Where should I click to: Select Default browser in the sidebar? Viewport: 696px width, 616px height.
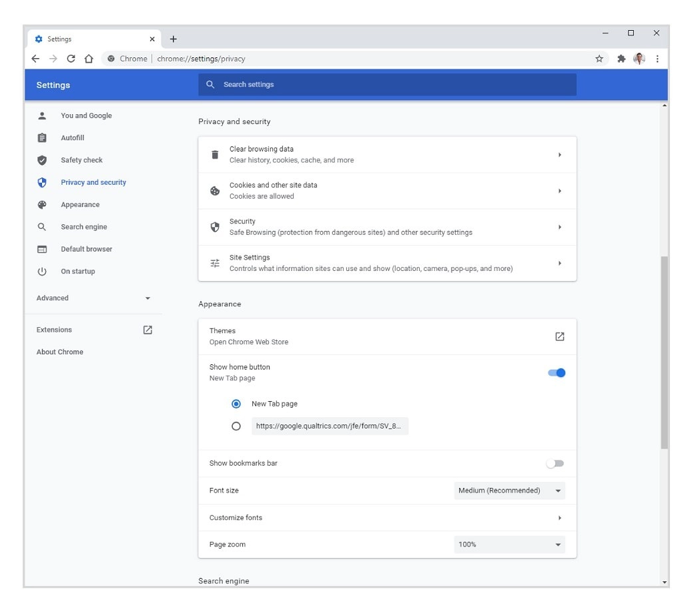pyautogui.click(x=87, y=249)
